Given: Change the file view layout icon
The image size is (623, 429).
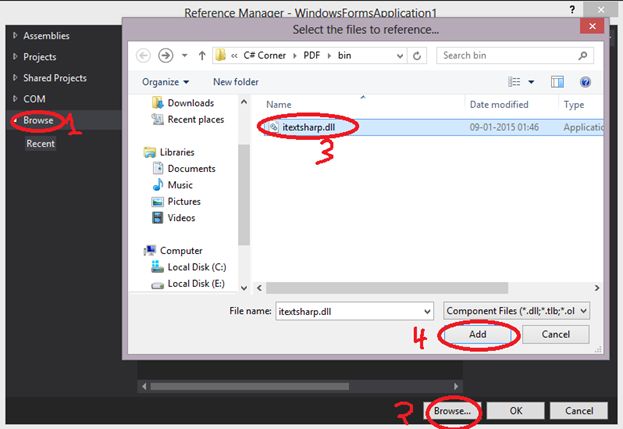Looking at the screenshot, I should tap(515, 82).
